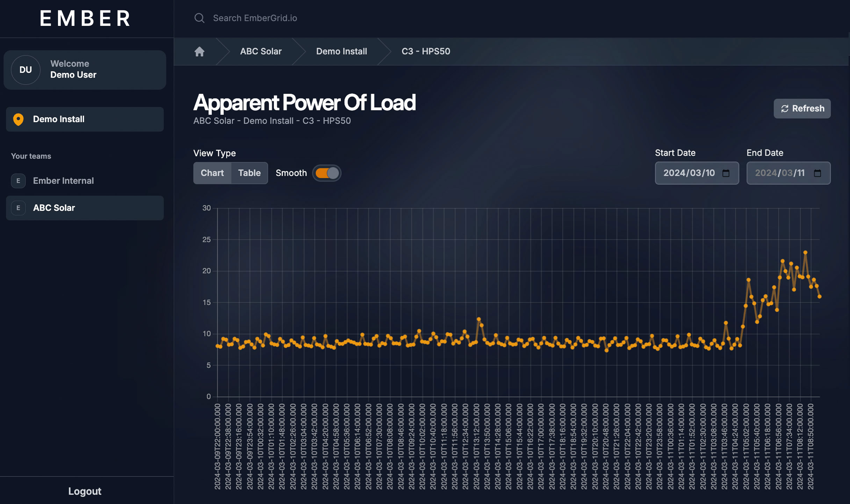Image resolution: width=850 pixels, height=504 pixels.
Task: Expand the Your teams section
Action: click(x=31, y=156)
